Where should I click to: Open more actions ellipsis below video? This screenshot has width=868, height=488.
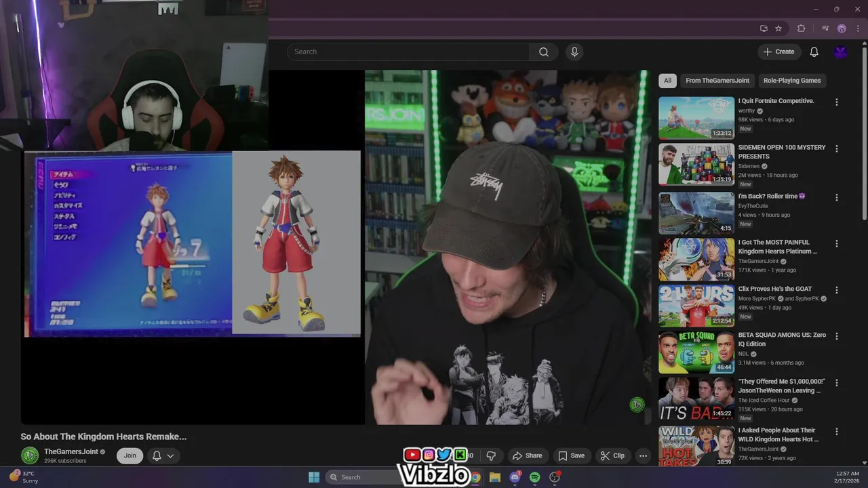[643, 455]
